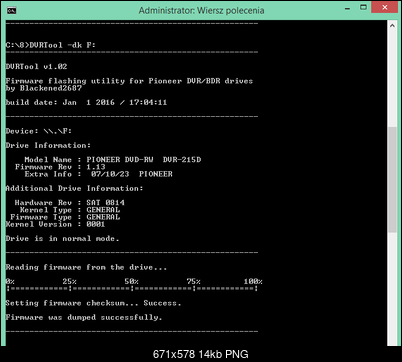Click 'Reading firmware from the drive...' line
Viewport: 402px width, 362px height.
coord(86,267)
